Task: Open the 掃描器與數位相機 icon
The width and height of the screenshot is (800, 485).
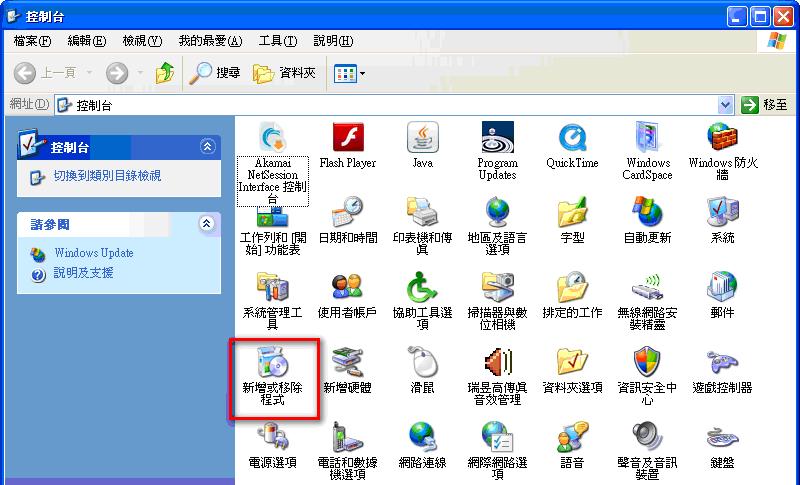Action: (497, 287)
